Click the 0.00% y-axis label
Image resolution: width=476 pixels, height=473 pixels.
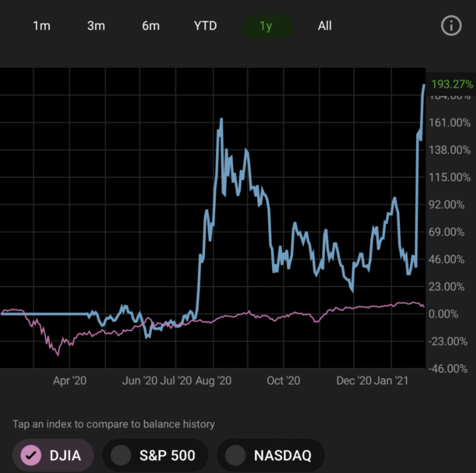point(448,314)
